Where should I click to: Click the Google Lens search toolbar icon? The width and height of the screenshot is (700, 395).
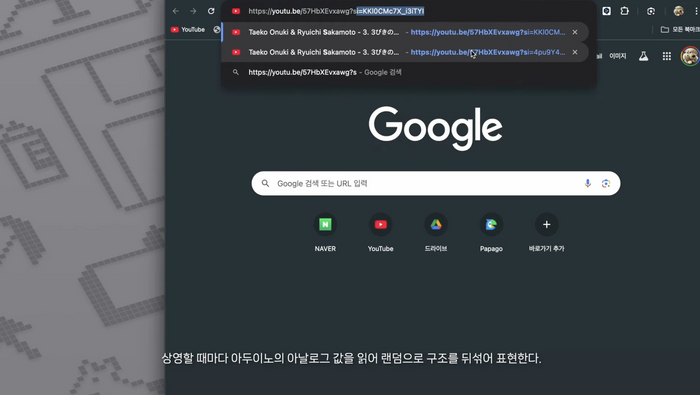pos(651,11)
